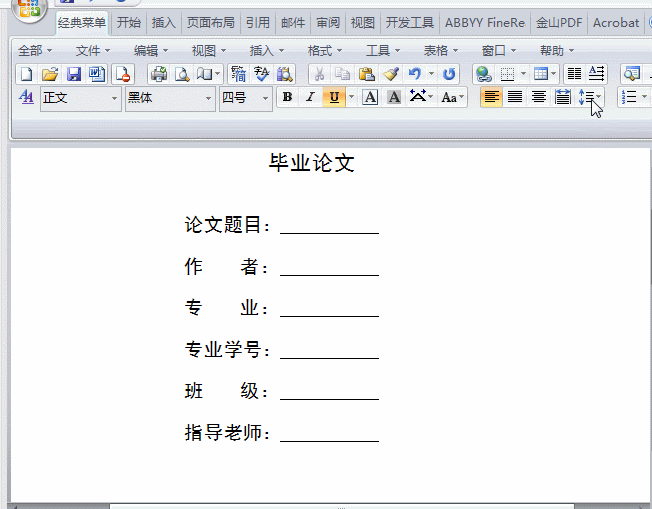Open the 格式 menu
This screenshot has width=652, height=509.
[324, 51]
